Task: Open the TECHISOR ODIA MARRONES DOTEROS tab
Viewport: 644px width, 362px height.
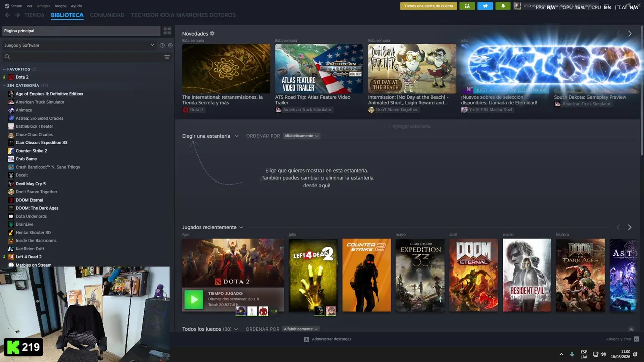Action: click(x=183, y=15)
